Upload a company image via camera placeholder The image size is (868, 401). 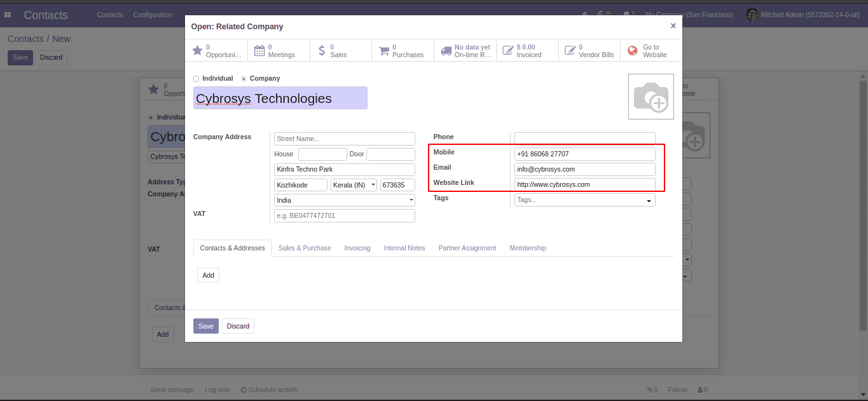pyautogui.click(x=651, y=97)
